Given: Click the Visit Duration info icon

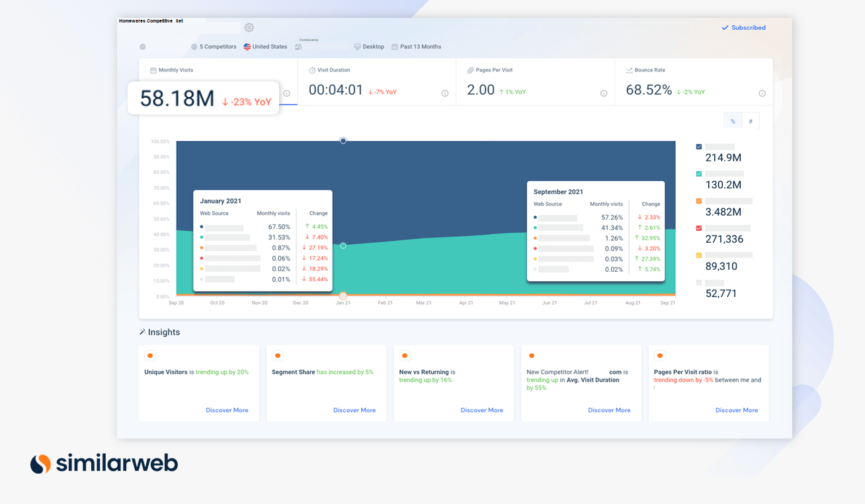Looking at the screenshot, I should point(445,93).
